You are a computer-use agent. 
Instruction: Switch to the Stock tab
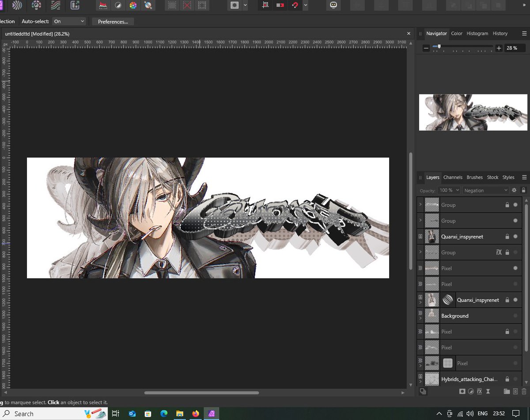(x=492, y=177)
